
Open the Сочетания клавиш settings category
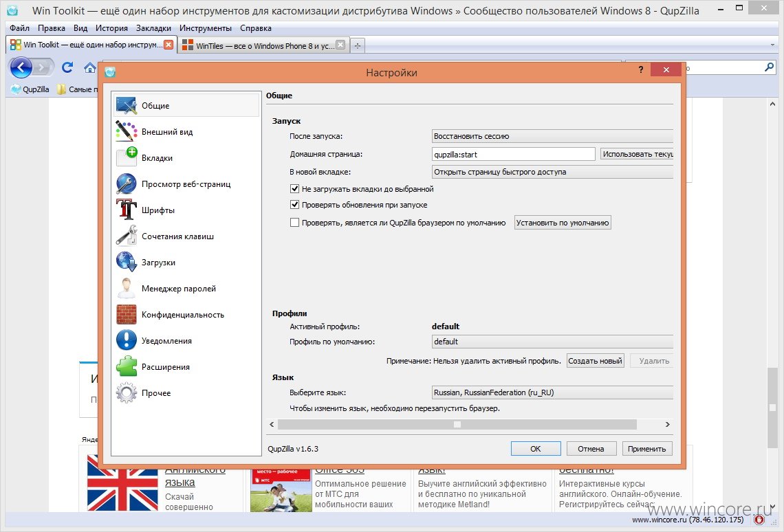(x=186, y=236)
